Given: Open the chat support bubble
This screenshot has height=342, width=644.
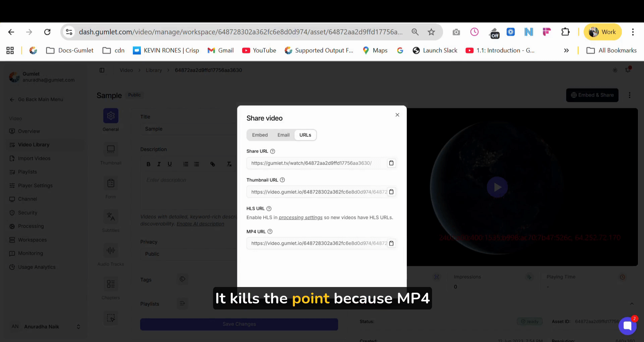Looking at the screenshot, I should [x=627, y=326].
